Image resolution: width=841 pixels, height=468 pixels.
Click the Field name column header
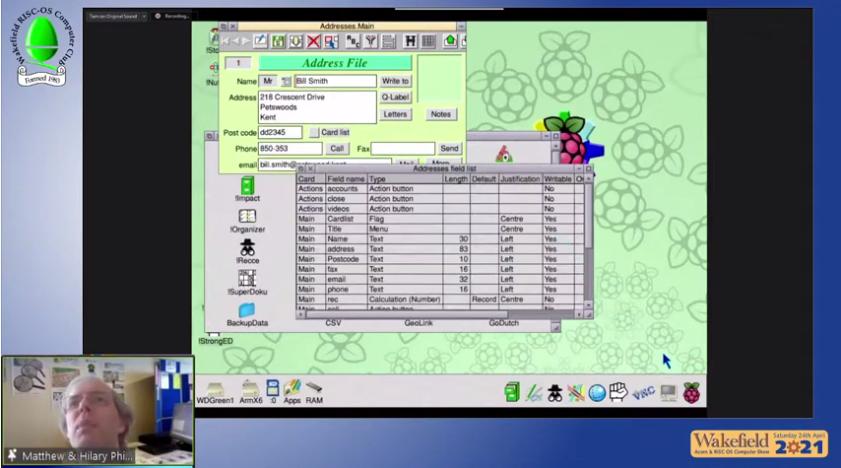(x=346, y=179)
